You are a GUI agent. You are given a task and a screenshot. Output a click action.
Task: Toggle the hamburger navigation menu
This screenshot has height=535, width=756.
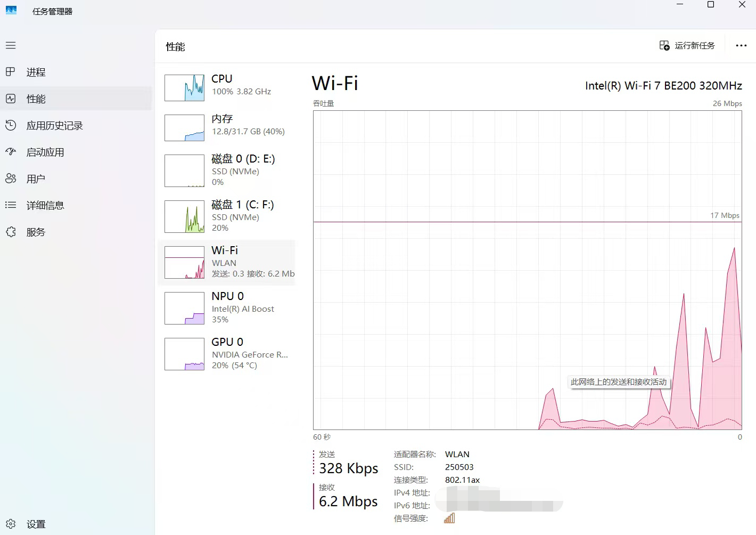(11, 45)
